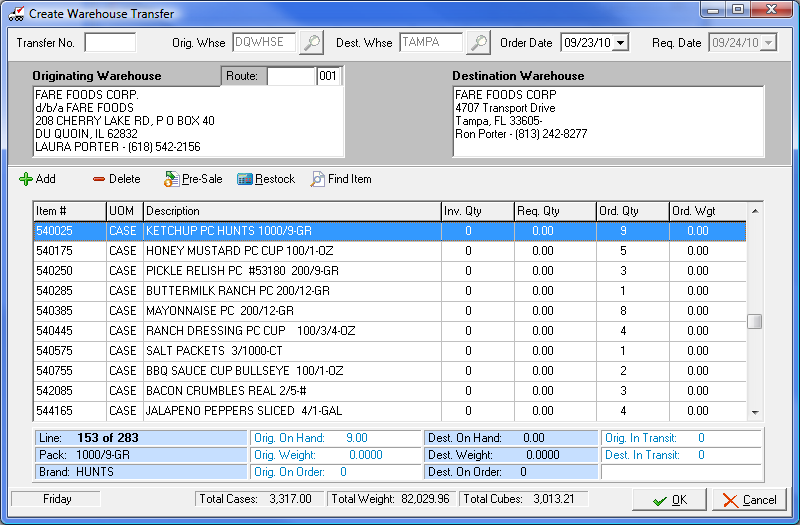800x525 pixels.
Task: Click the Cancel button
Action: 749,500
